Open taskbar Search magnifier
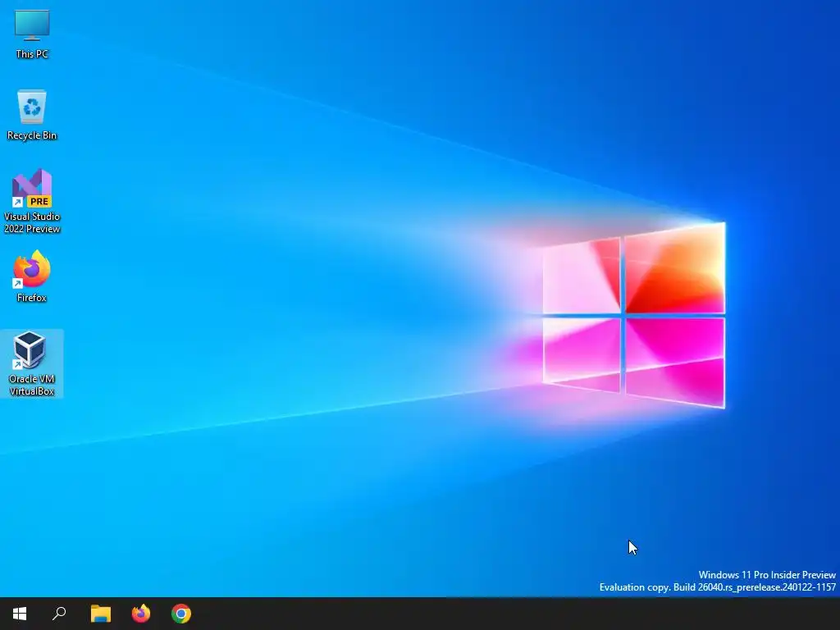This screenshot has width=840, height=630. (x=59, y=614)
